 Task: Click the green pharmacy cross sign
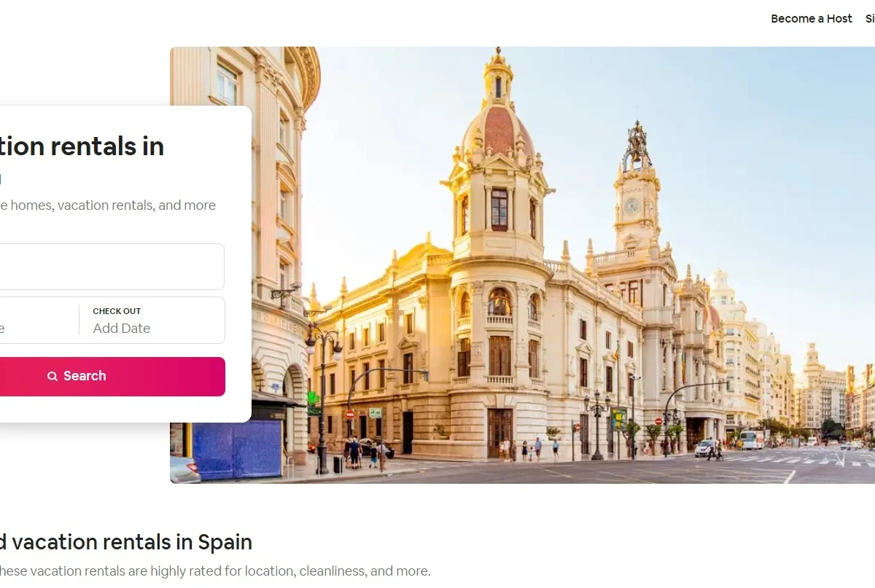pos(314,399)
